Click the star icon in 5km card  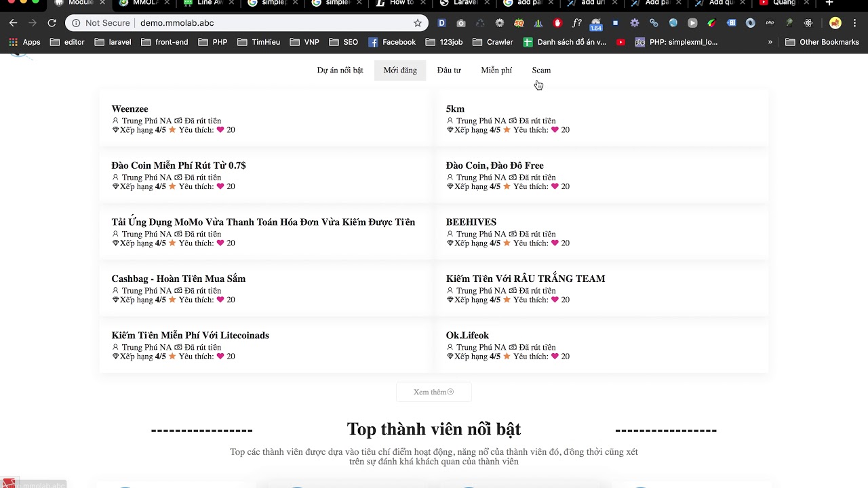coord(507,130)
